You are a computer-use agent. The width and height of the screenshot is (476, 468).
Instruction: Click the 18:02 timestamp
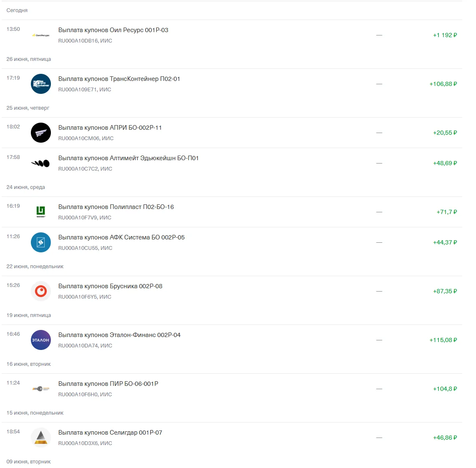(13, 127)
